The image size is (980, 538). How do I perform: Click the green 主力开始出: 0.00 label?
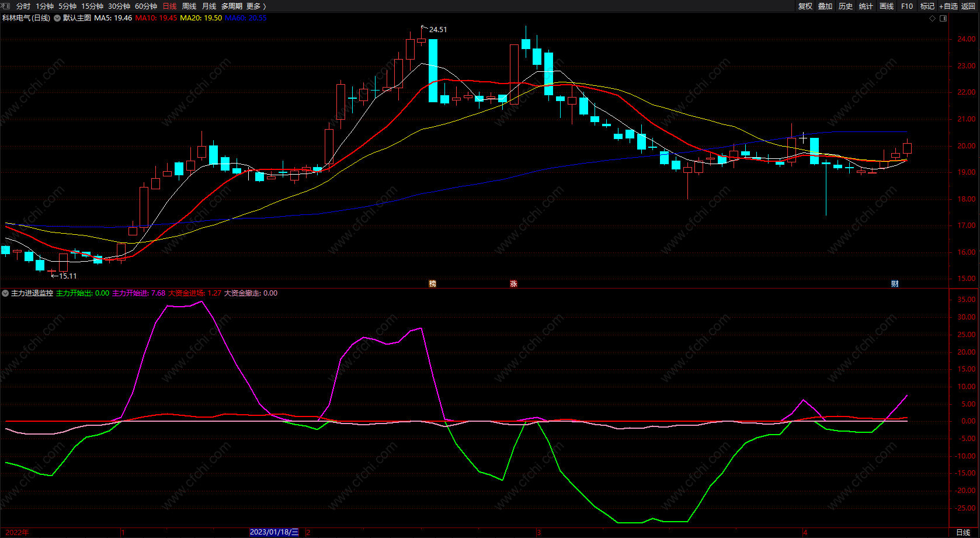pyautogui.click(x=82, y=293)
